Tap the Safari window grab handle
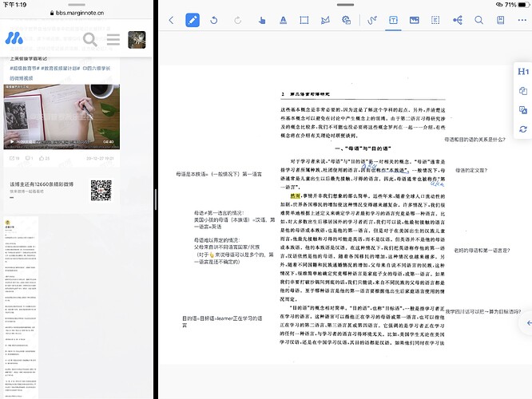This screenshot has width=532, height=399. 77,5
